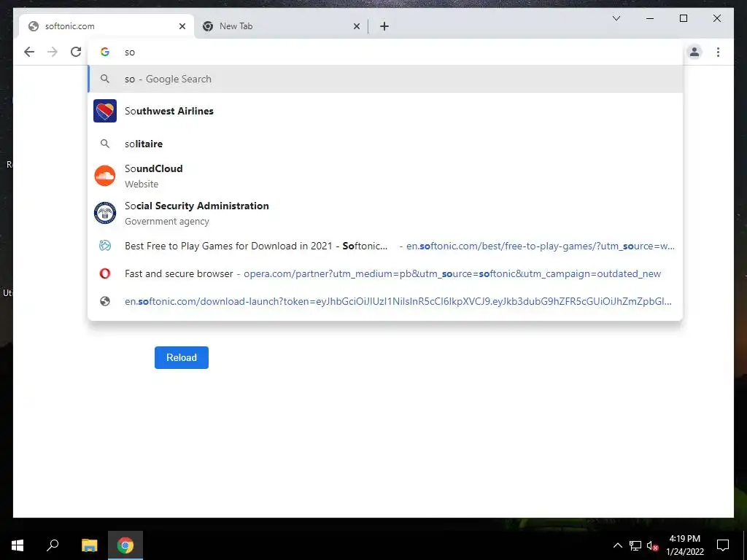
Task: Select the 'so - Google Search' suggestion
Action: [x=385, y=79]
